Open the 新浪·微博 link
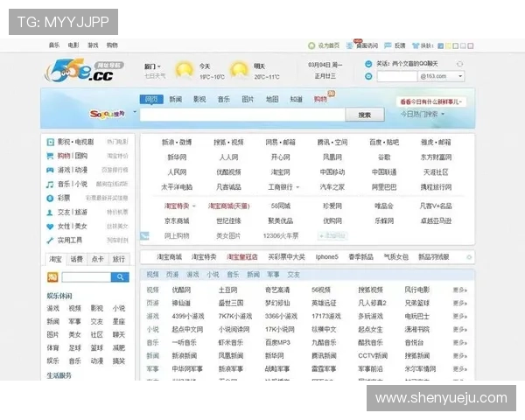This screenshot has height=420, width=525. point(177,143)
